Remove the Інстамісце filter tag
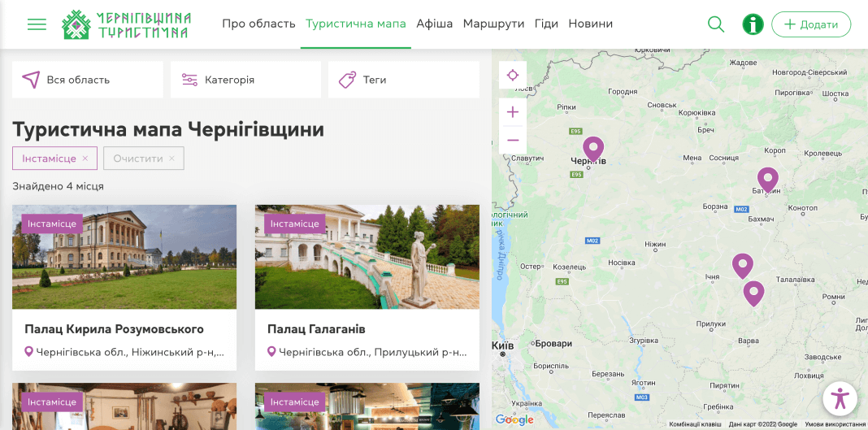The width and height of the screenshot is (868, 430). [85, 159]
